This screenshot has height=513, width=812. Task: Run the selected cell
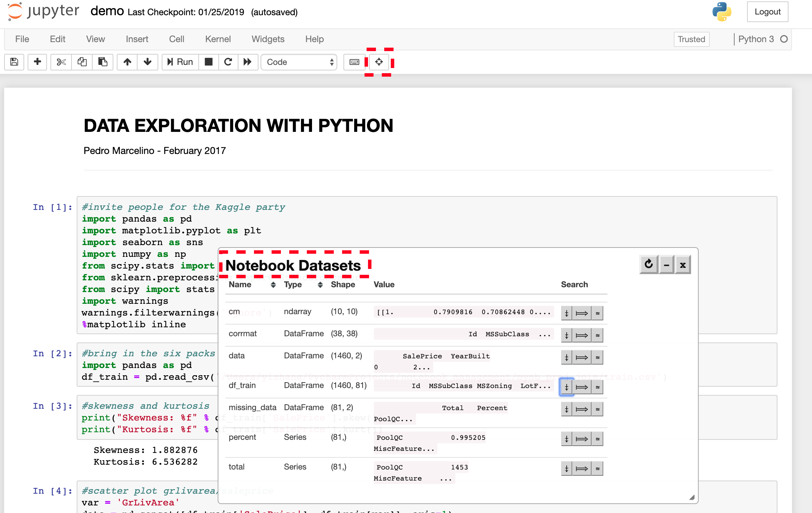point(180,62)
